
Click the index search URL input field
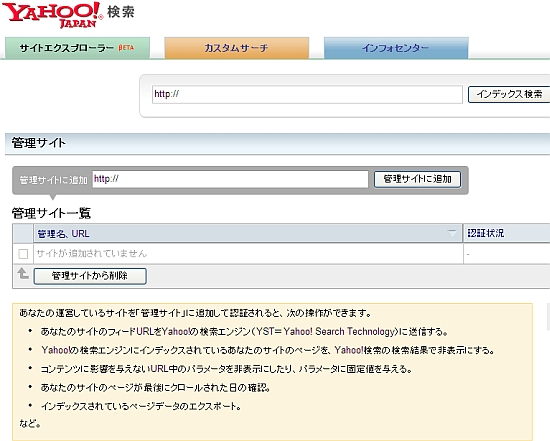307,94
